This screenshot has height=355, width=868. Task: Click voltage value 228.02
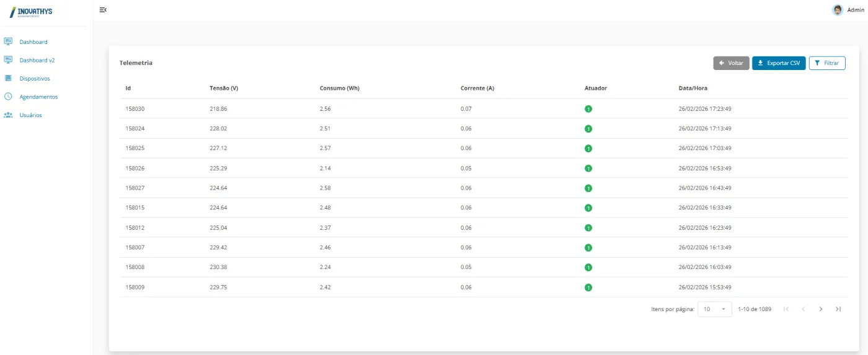218,128
